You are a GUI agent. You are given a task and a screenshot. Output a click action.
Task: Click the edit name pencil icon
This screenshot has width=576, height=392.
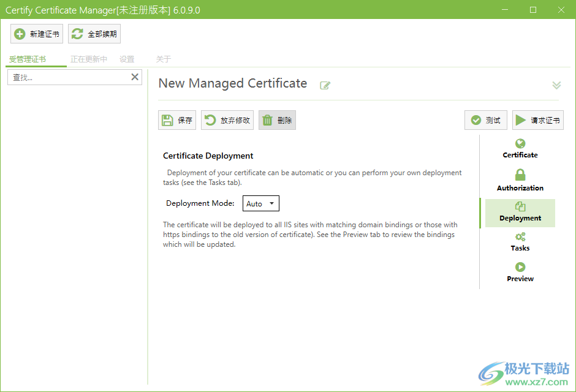coord(325,85)
